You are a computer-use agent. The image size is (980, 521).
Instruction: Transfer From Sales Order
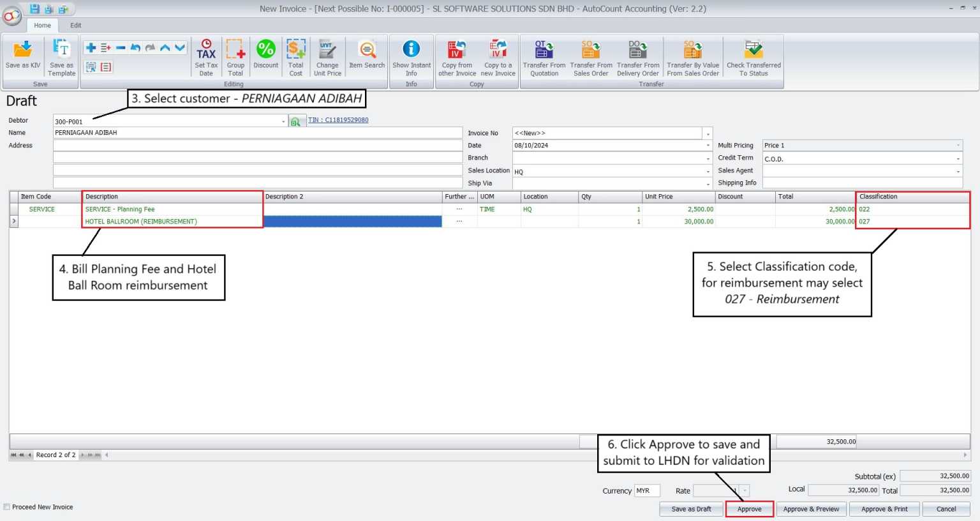(591, 57)
